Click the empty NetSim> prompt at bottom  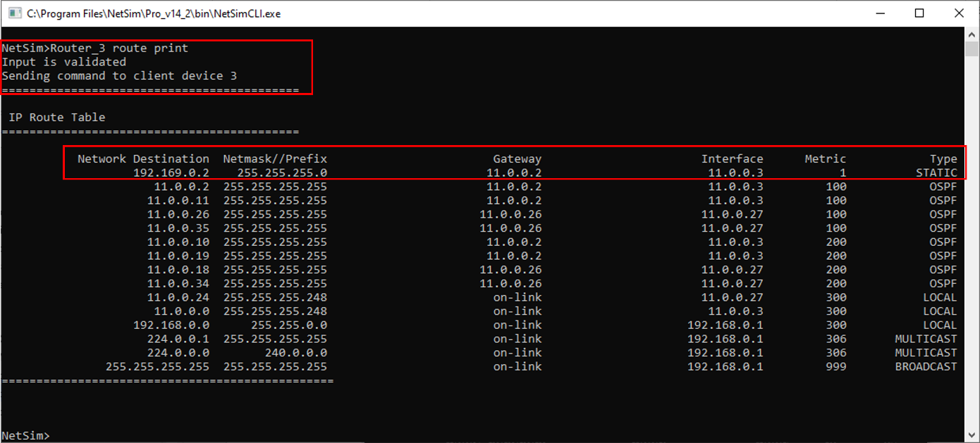coord(26,436)
